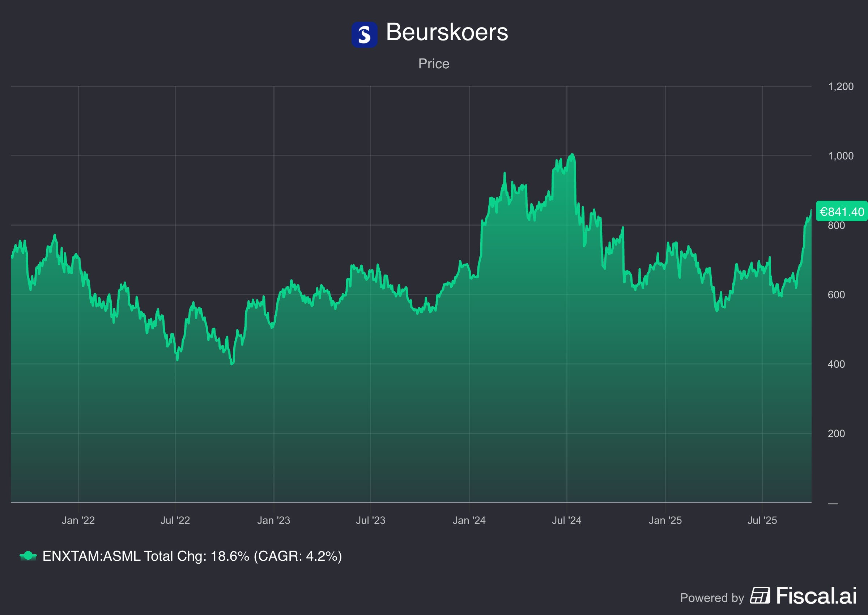
Task: Click the Jan '24 axis label
Action: (x=469, y=520)
